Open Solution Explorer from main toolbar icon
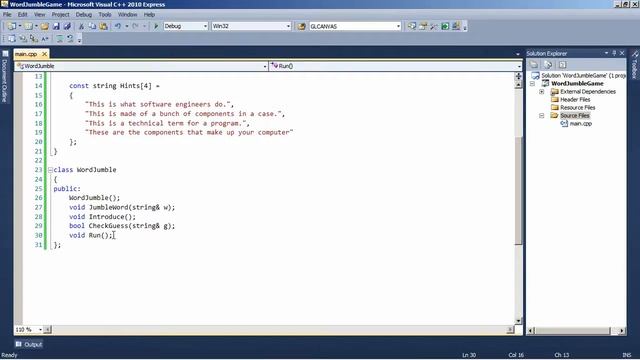Viewport: 640px width, 360px height. click(412, 26)
